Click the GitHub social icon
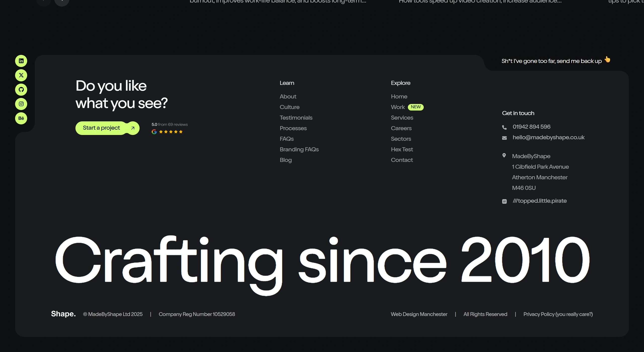 pos(21,90)
